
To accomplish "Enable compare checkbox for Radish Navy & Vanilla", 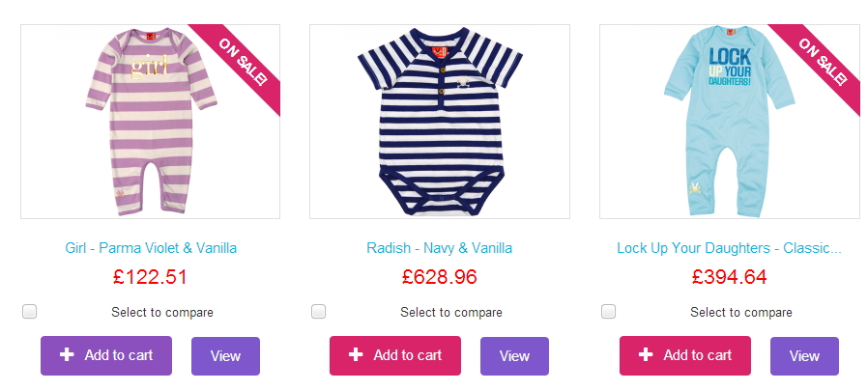I will [x=319, y=312].
